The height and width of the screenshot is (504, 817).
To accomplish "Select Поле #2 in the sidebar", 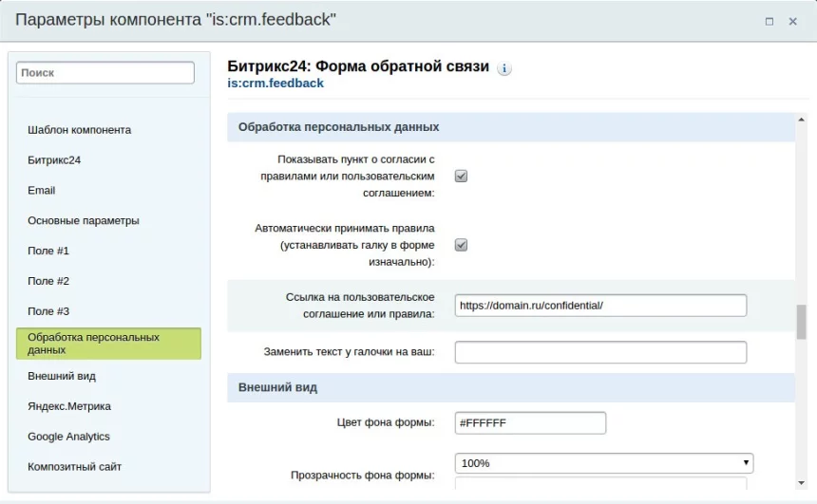I will click(48, 281).
